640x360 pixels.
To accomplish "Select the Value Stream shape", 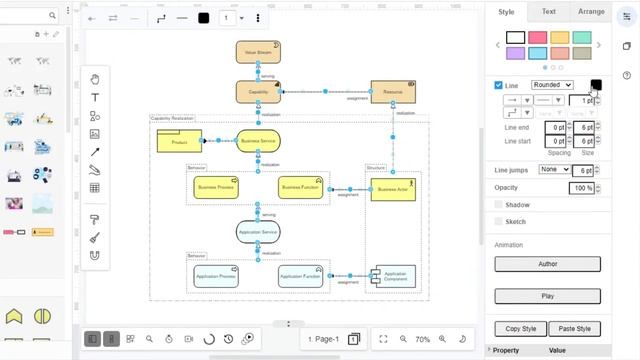I will (x=258, y=52).
